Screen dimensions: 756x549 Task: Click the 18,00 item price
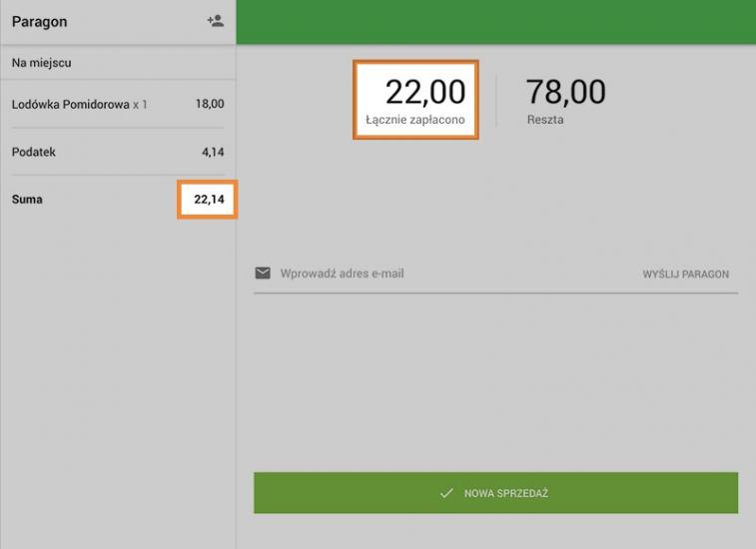coord(210,104)
